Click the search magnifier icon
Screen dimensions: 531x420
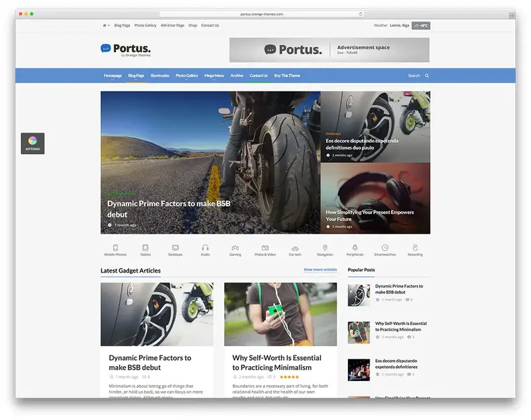[x=427, y=75]
